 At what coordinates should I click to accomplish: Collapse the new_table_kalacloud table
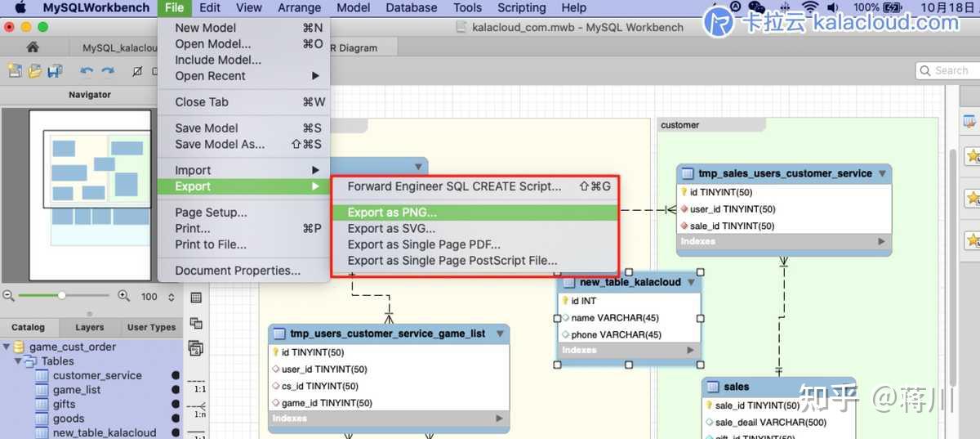click(x=691, y=282)
